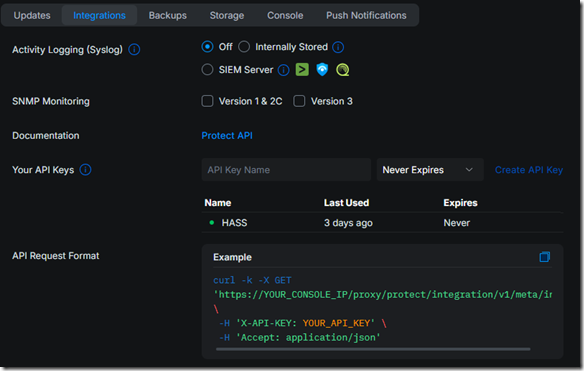This screenshot has height=371, width=584.
Task: Click 'Never' expires value for HASS
Action: pos(457,223)
